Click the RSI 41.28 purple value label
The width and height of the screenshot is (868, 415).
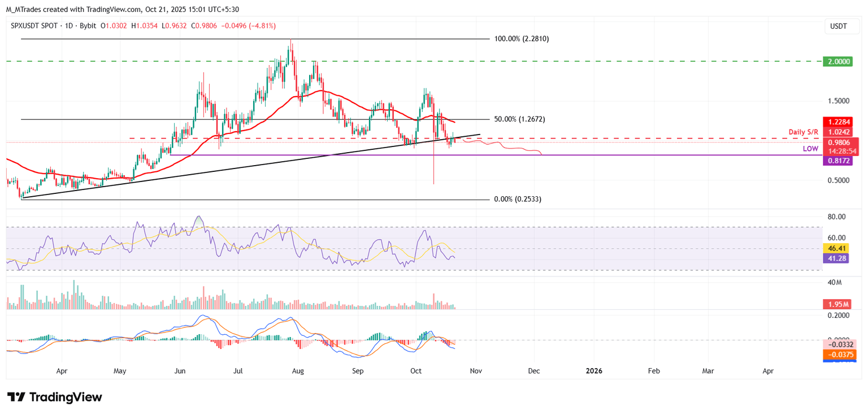tap(837, 258)
